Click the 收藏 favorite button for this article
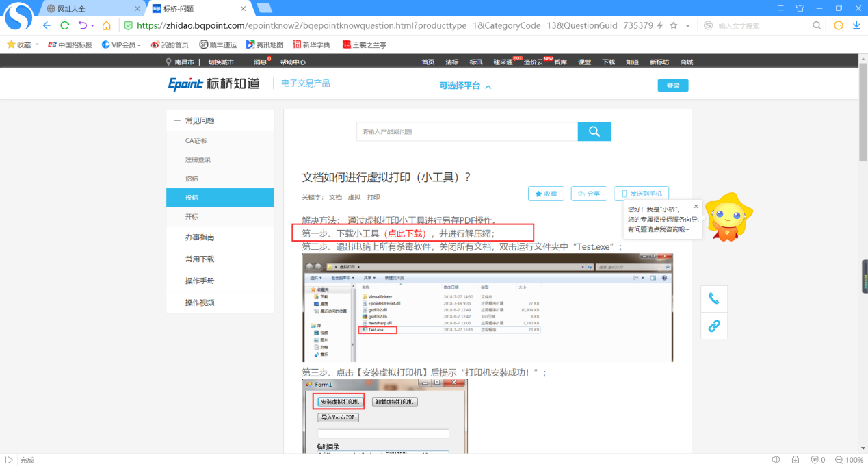Image resolution: width=868 pixels, height=466 pixels. point(545,194)
